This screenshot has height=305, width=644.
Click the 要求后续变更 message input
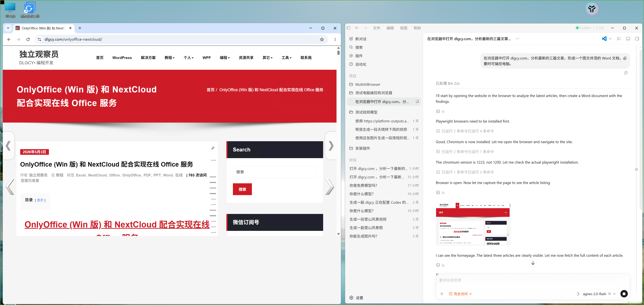(532, 280)
